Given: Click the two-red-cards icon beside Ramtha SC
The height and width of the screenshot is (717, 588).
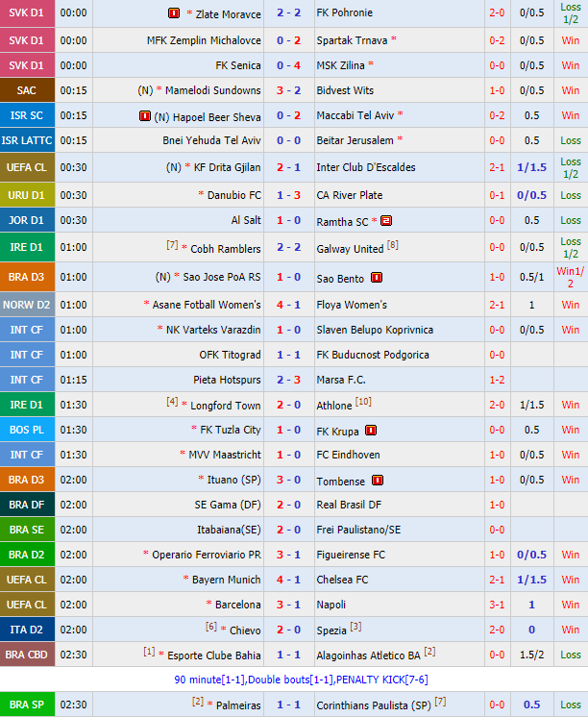Looking at the screenshot, I should pos(386,221).
